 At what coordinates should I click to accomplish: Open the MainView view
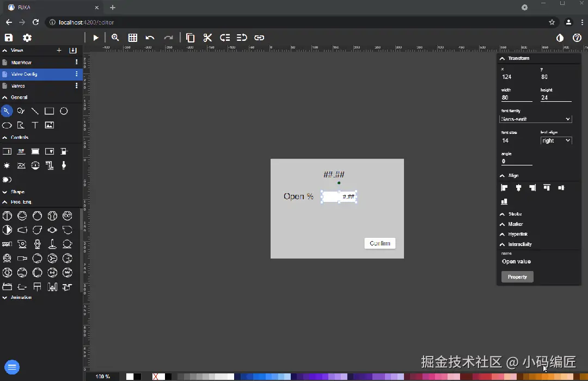point(21,63)
